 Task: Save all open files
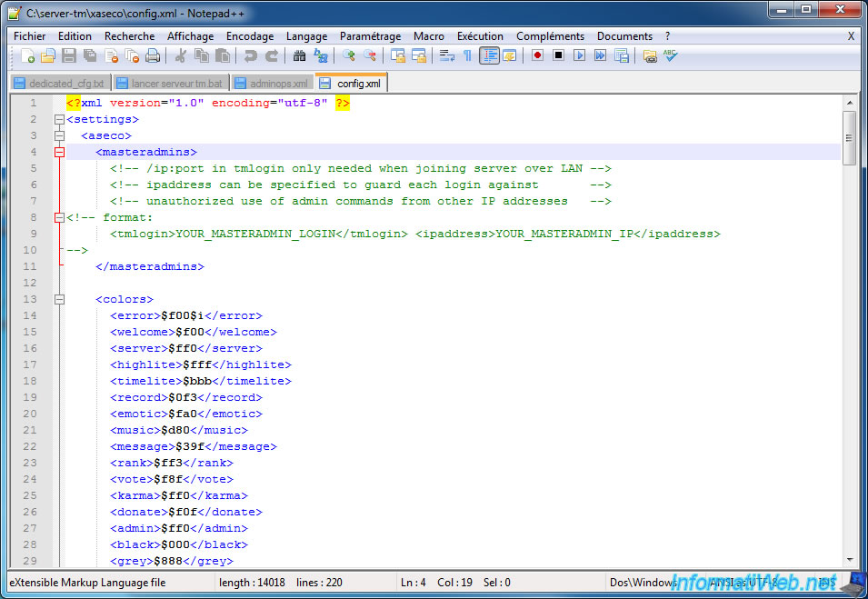pyautogui.click(x=87, y=55)
